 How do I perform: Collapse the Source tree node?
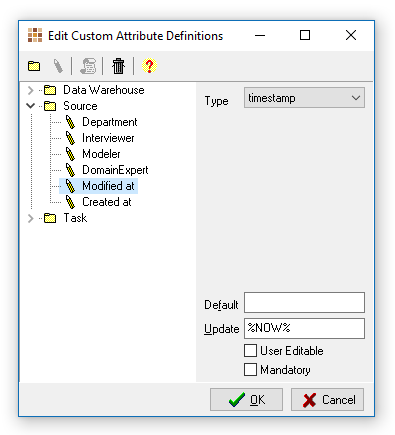pos(31,106)
